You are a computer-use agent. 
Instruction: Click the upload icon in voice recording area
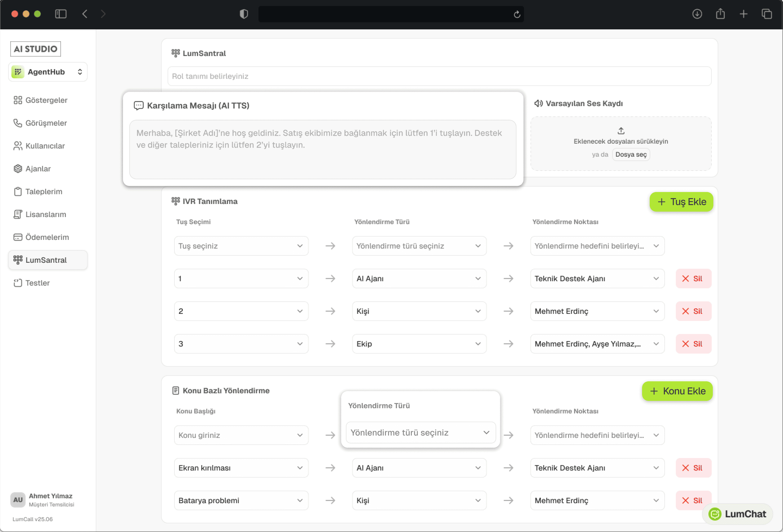621,131
